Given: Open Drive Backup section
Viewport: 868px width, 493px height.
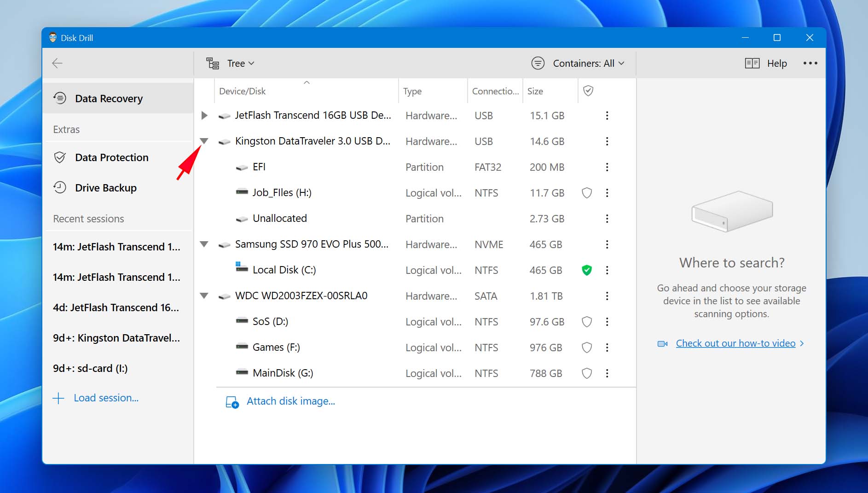Looking at the screenshot, I should point(118,188).
